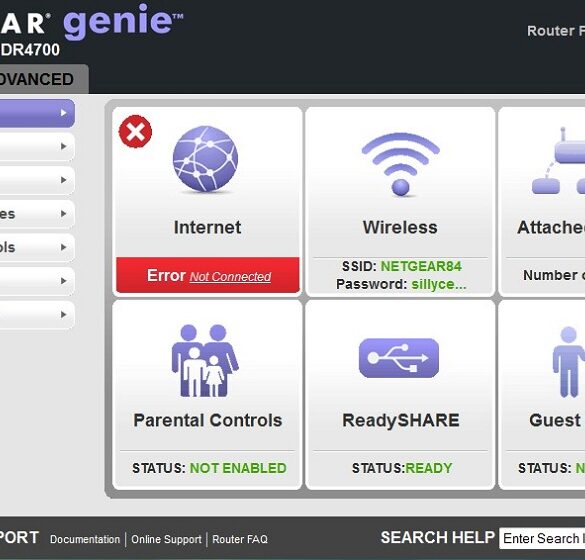Click the ReadySHARE READY status
The height and width of the screenshot is (560, 585).
tap(429, 468)
